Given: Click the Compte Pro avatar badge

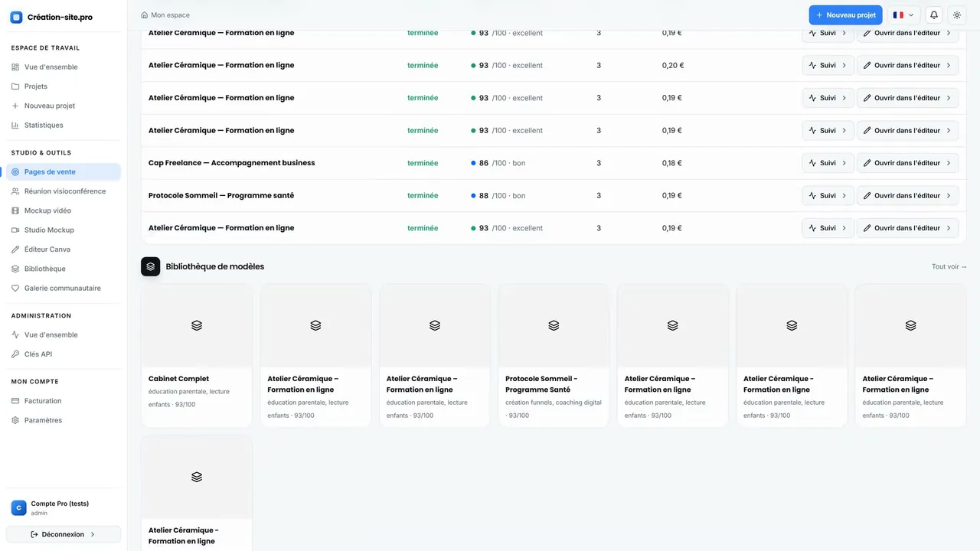Looking at the screenshot, I should coord(18,507).
